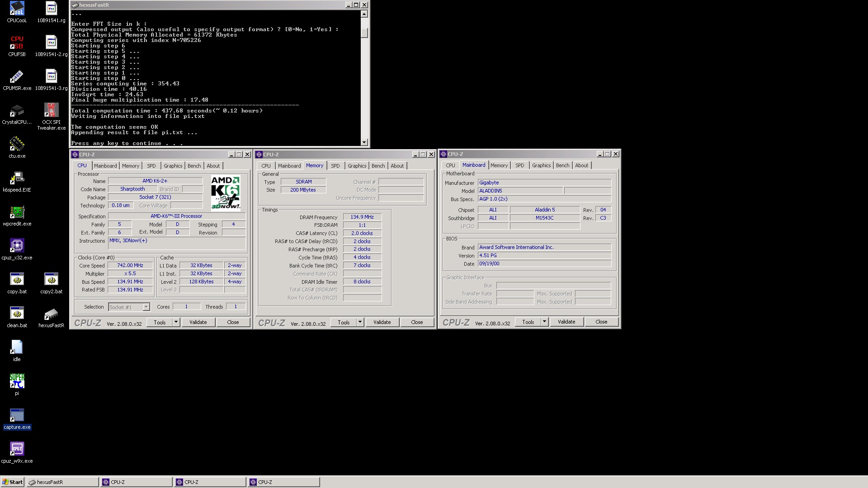This screenshot has height=488, width=868.
Task: Switch to hexusFastR taskbar button
Action: (x=62, y=482)
